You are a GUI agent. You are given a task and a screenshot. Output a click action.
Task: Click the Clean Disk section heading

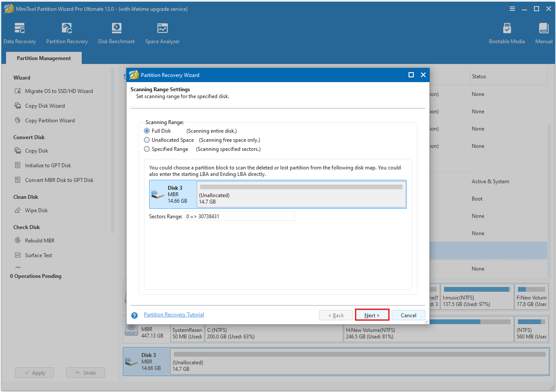26,197
